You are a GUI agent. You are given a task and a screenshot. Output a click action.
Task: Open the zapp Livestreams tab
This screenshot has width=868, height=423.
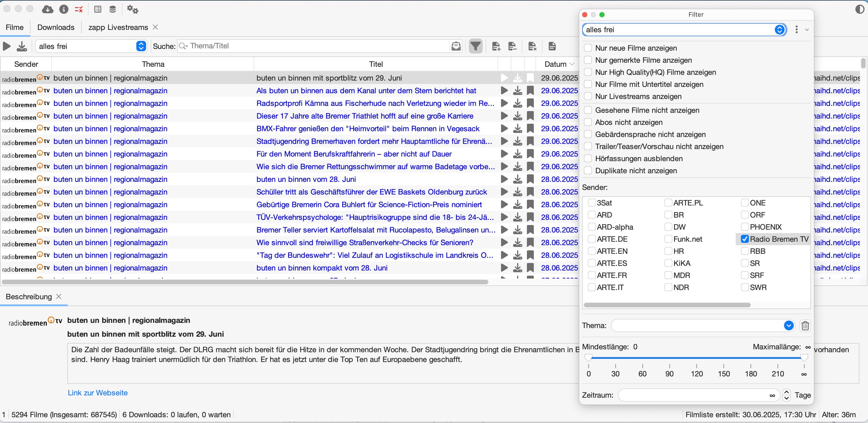(x=118, y=27)
